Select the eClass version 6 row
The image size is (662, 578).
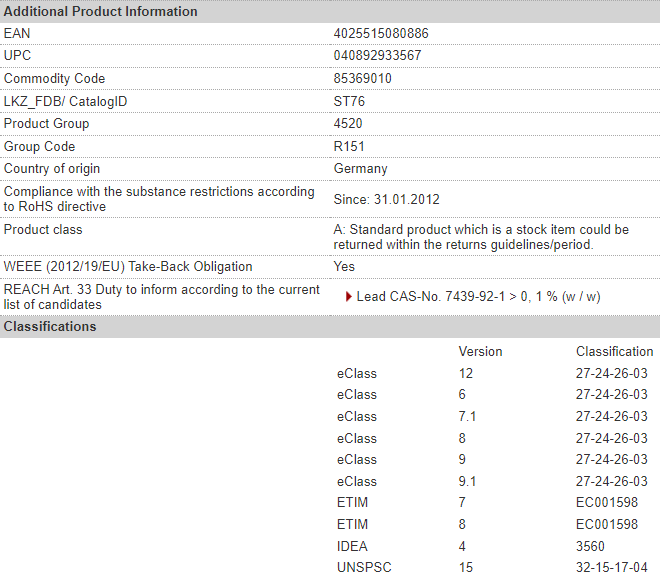[x=492, y=394]
